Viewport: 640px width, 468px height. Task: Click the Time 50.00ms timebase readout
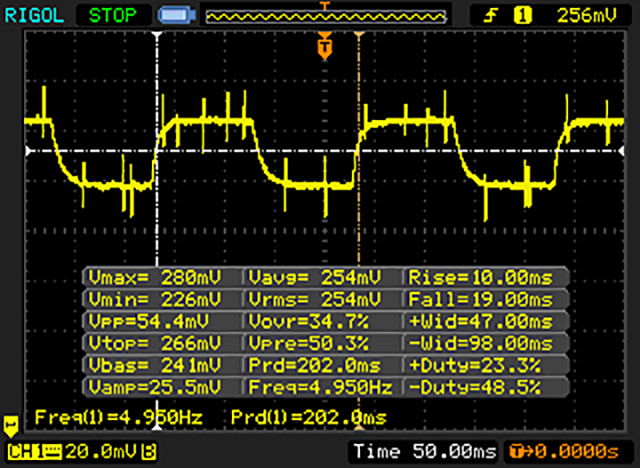click(424, 452)
